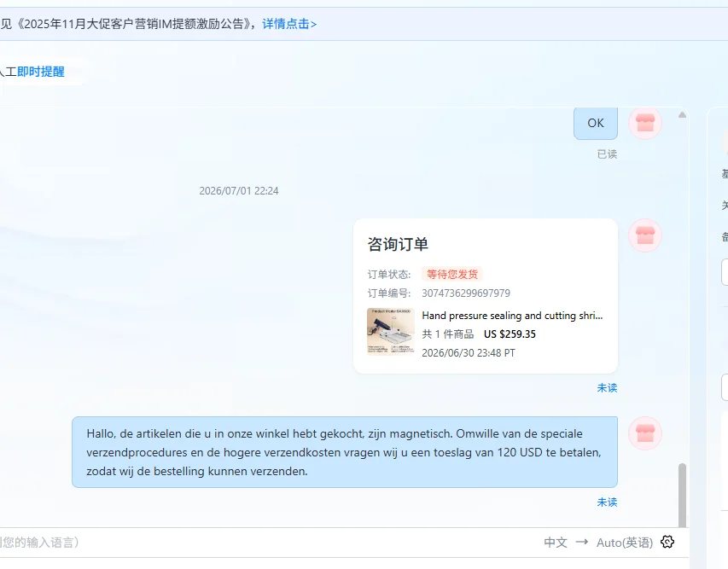Open the 咨询订单 order card title
728x569 pixels.
click(398, 244)
